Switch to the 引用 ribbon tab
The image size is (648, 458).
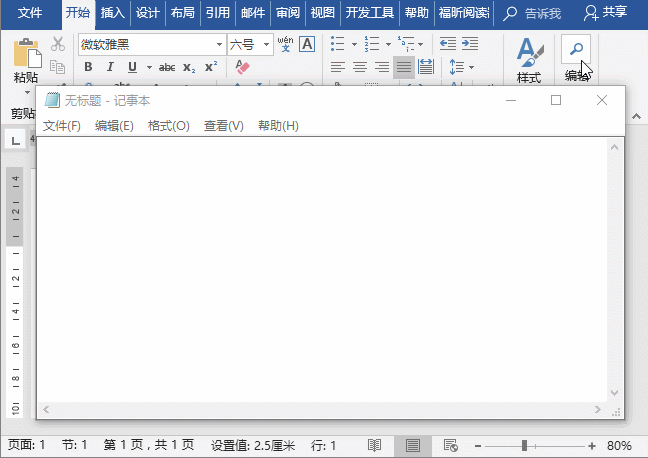tap(218, 13)
